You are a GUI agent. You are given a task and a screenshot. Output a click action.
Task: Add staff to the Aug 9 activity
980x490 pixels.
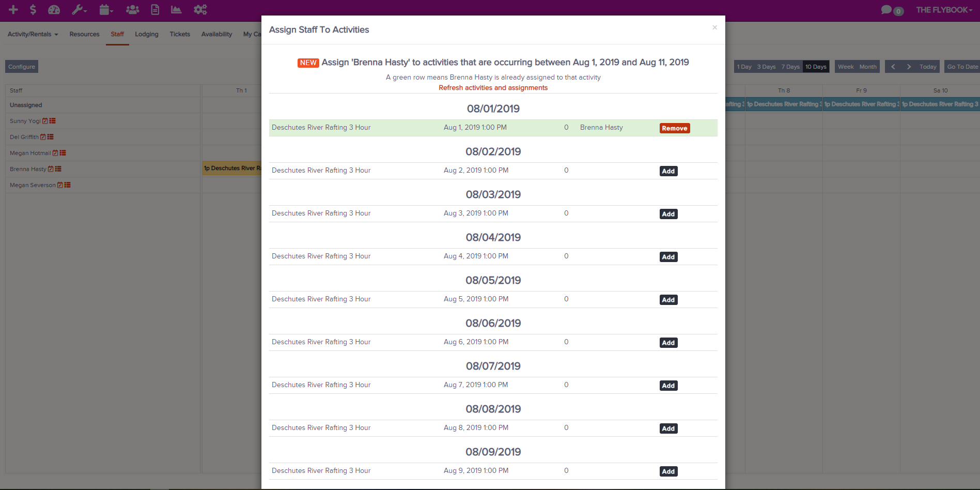pos(668,471)
